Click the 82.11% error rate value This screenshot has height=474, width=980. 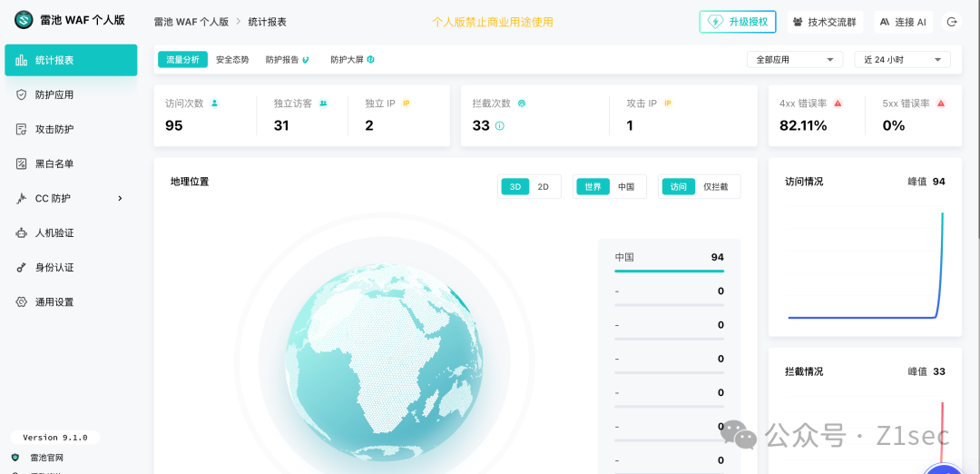pos(803,125)
